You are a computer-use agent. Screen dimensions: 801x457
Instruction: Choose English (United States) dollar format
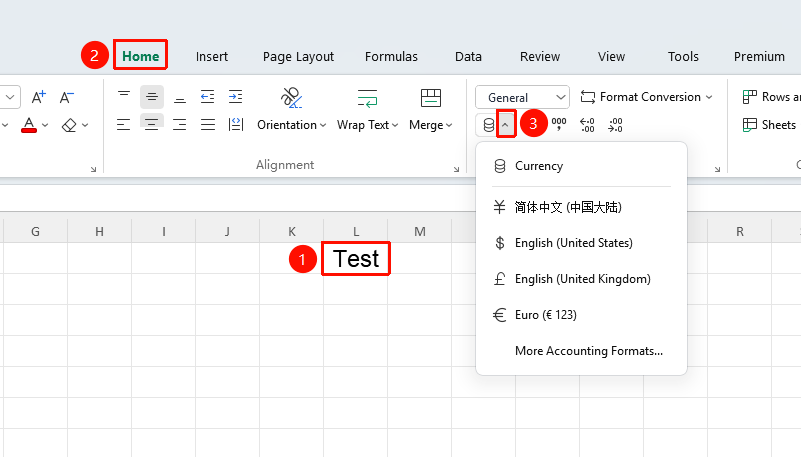point(581,243)
